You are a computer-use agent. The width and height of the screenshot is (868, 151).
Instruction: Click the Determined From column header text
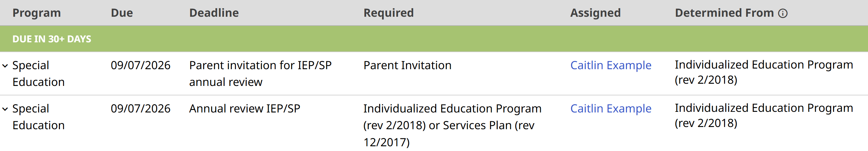click(724, 13)
